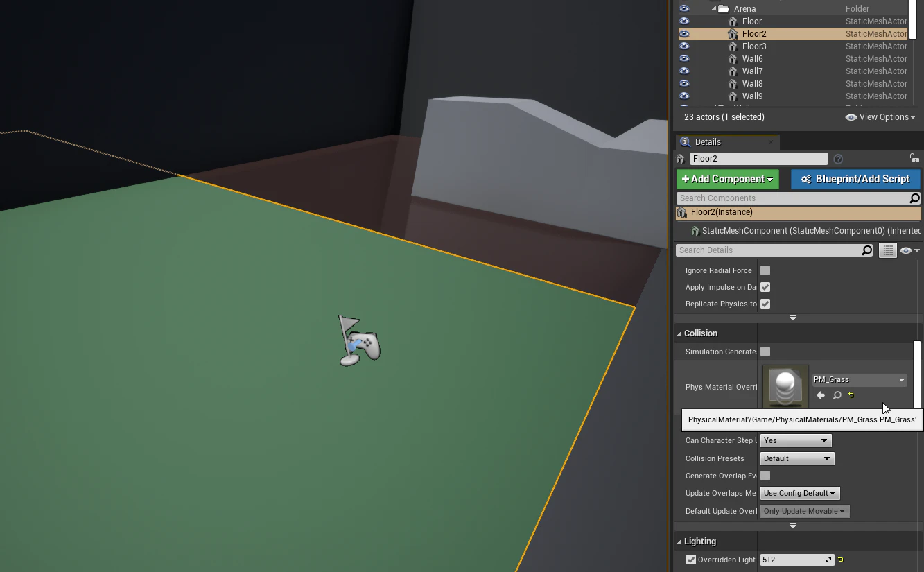924x572 pixels.
Task: Open the property matrix grid icon
Action: [x=887, y=250]
